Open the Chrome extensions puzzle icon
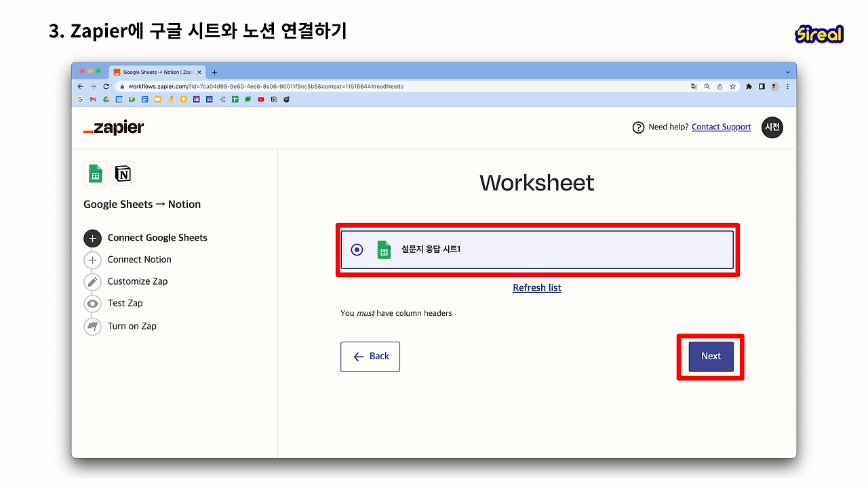 tap(749, 87)
